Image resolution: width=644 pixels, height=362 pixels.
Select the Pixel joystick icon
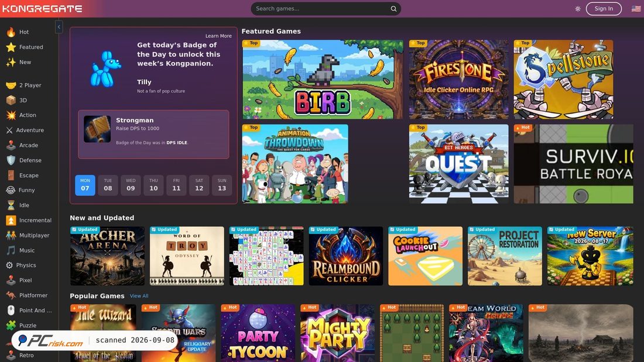(x=11, y=280)
